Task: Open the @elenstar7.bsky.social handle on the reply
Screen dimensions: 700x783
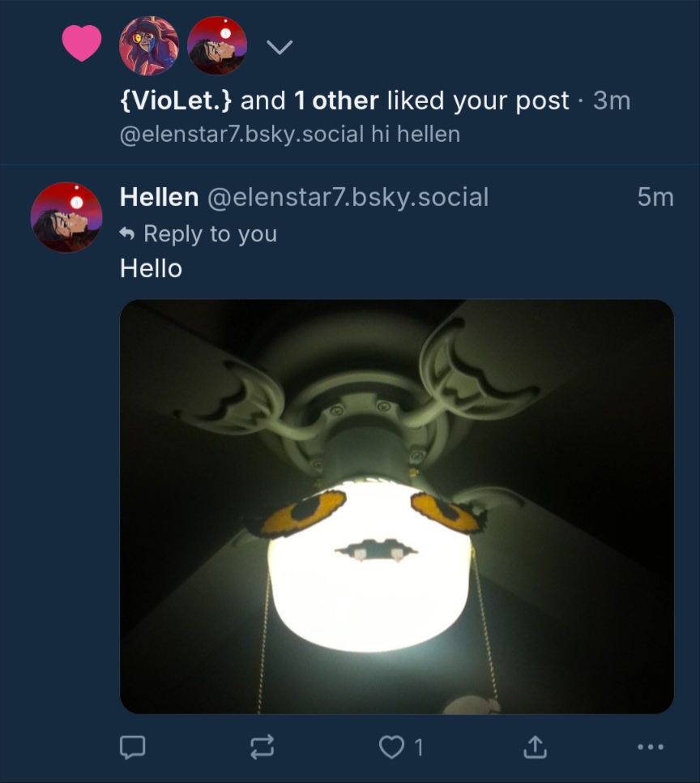Action: [x=348, y=197]
